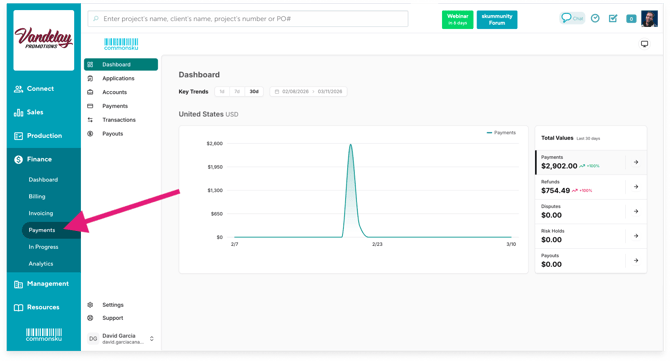This screenshot has height=361, width=670.
Task: Open the Invoicing submenu item
Action: click(x=41, y=213)
